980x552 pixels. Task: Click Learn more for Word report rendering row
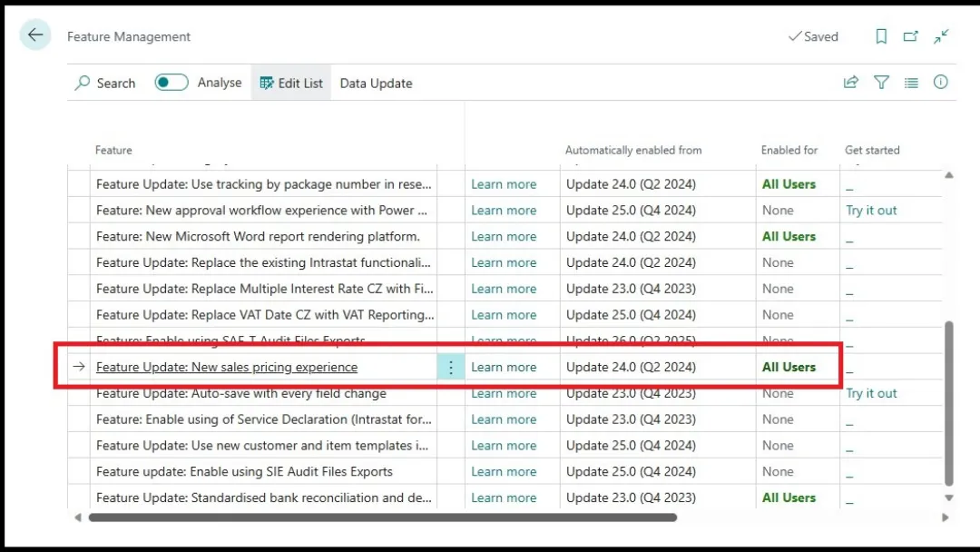504,237
